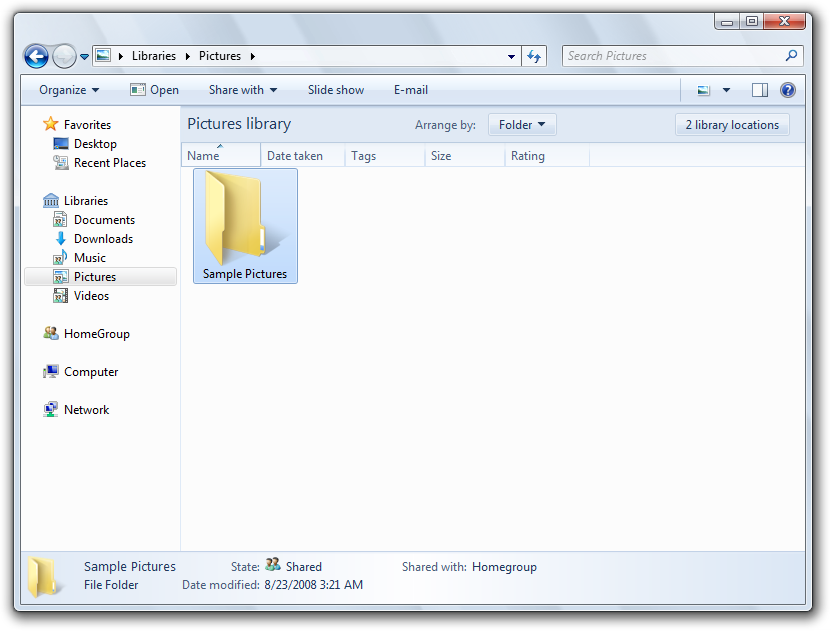Sort by the Date taken column
Image resolution: width=832 pixels, height=632 pixels.
pos(302,155)
